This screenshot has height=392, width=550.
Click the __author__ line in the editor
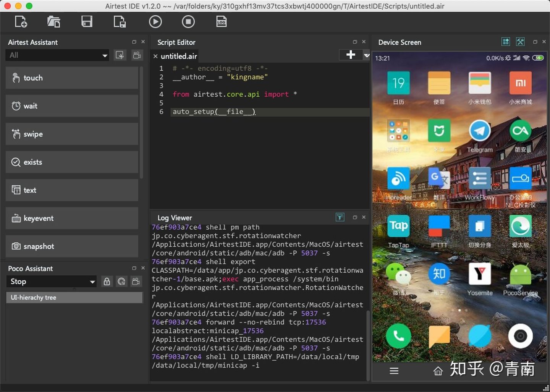(220, 77)
